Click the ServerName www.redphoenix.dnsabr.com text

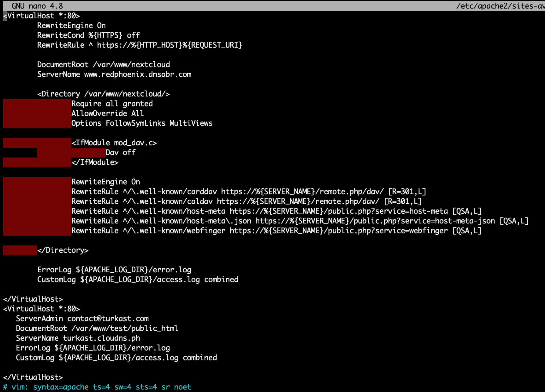[x=114, y=74]
